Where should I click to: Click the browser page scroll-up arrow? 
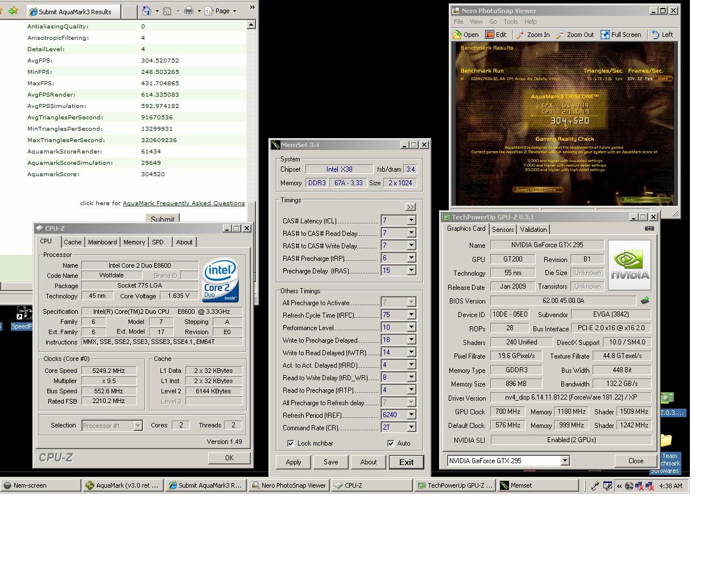coord(251,24)
